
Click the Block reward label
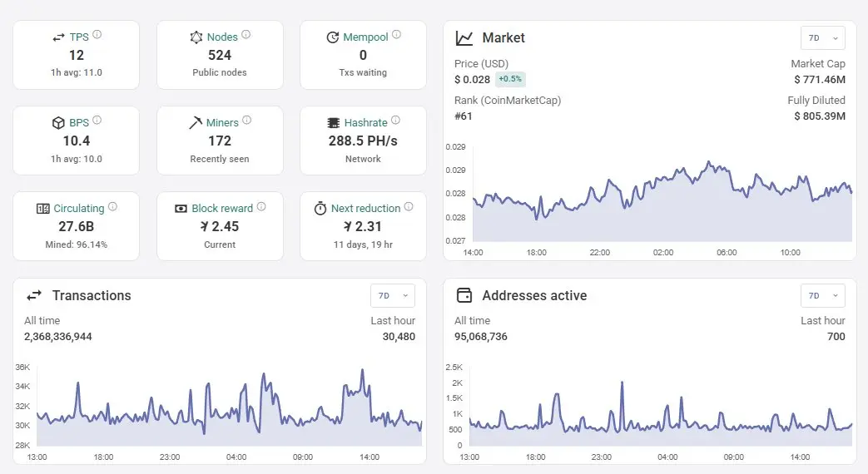click(x=222, y=209)
